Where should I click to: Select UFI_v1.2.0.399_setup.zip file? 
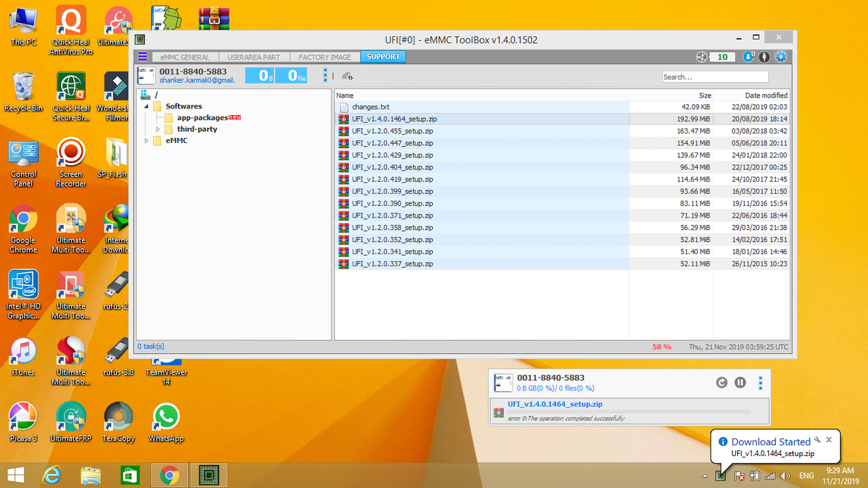(562, 192)
